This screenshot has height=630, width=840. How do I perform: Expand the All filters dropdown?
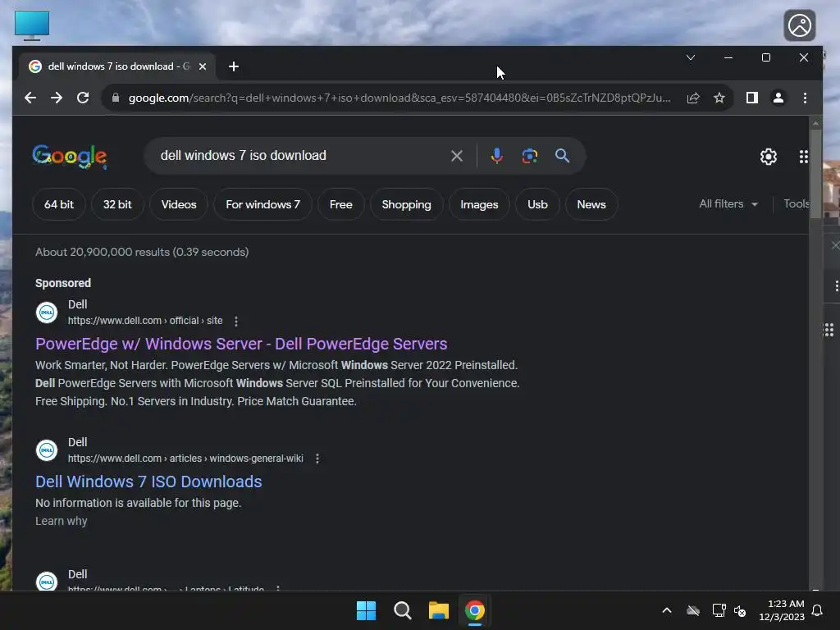point(728,204)
